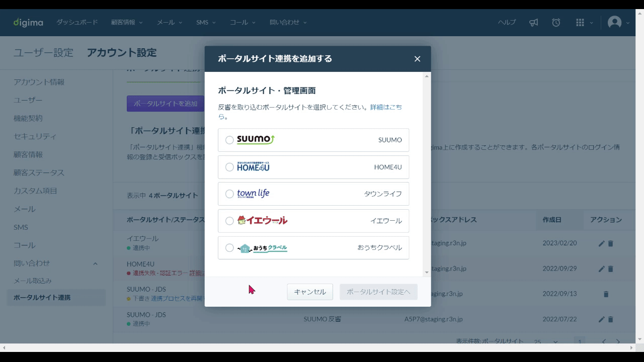Image resolution: width=644 pixels, height=362 pixels.
Task: Select the SUUMO radio button
Action: 229,140
